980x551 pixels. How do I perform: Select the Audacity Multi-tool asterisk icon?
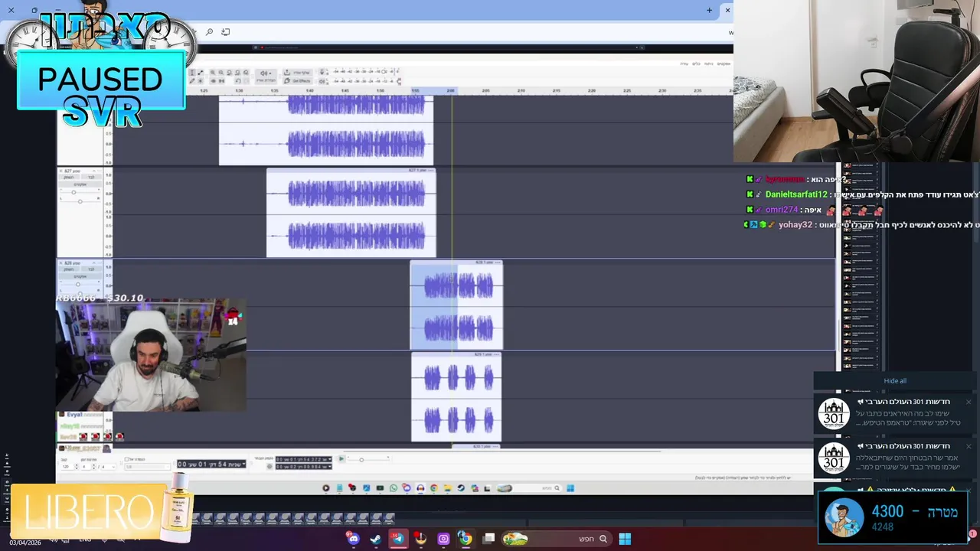201,81
